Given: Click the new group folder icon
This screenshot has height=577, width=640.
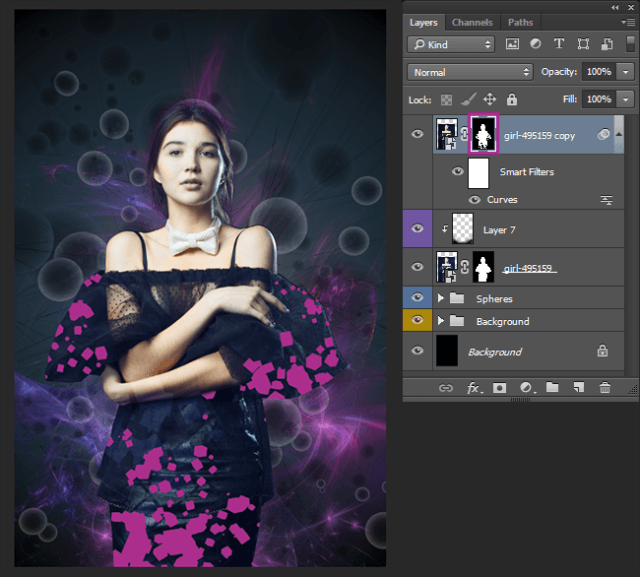Looking at the screenshot, I should (552, 388).
